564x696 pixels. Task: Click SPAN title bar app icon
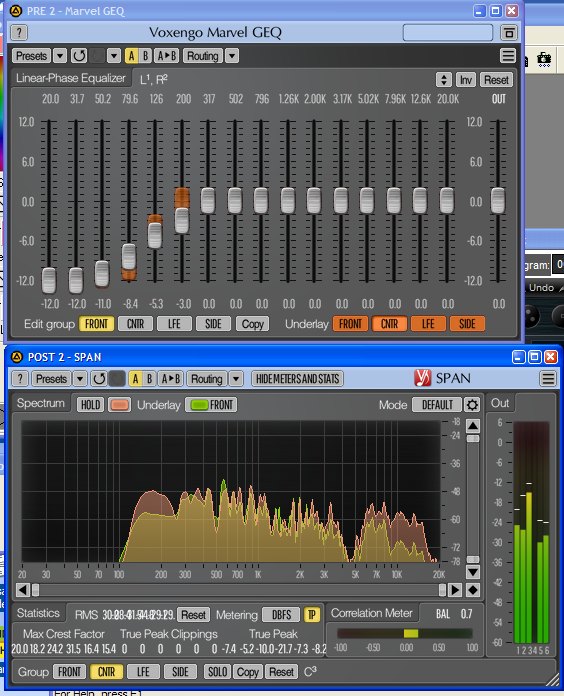point(16,357)
